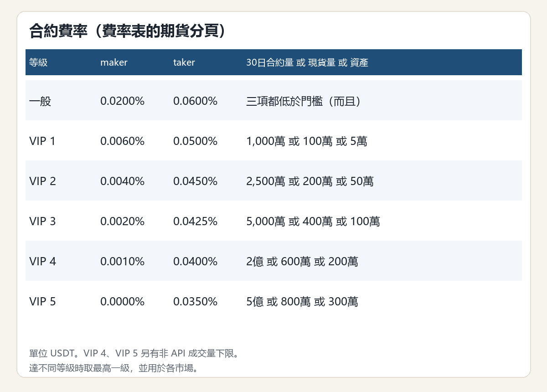Click the 0.0600% taker rate
The width and height of the screenshot is (547, 392).
click(x=195, y=101)
